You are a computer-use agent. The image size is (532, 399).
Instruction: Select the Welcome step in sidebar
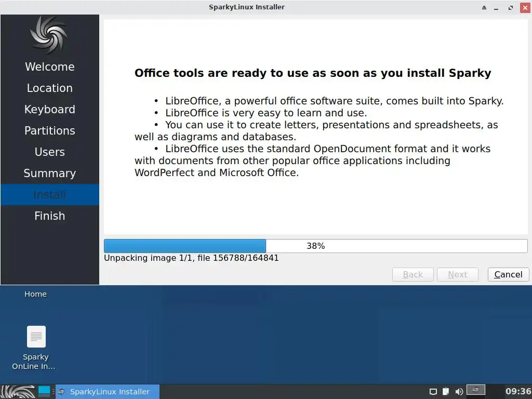point(50,67)
